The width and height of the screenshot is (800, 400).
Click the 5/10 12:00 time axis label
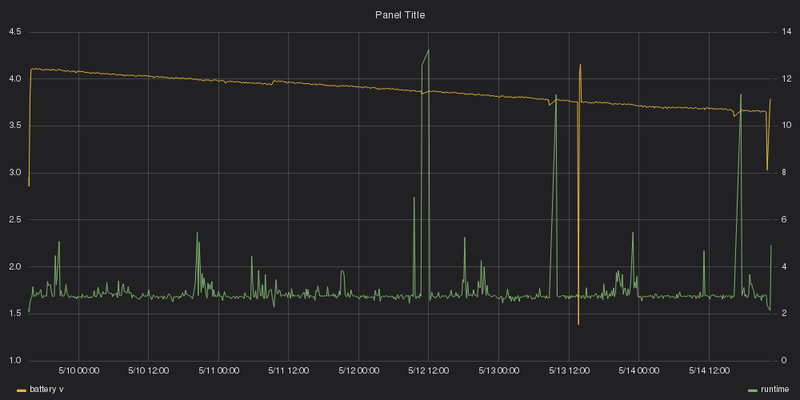pos(148,371)
